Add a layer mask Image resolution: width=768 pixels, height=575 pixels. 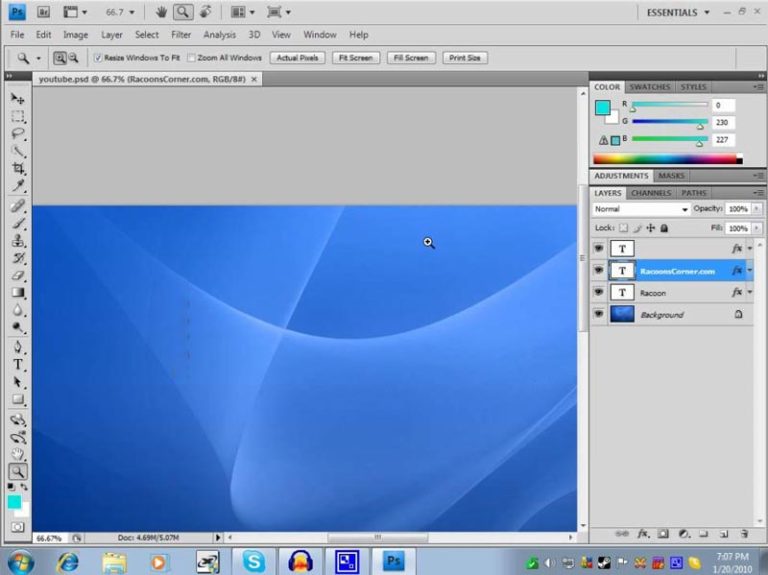(663, 534)
